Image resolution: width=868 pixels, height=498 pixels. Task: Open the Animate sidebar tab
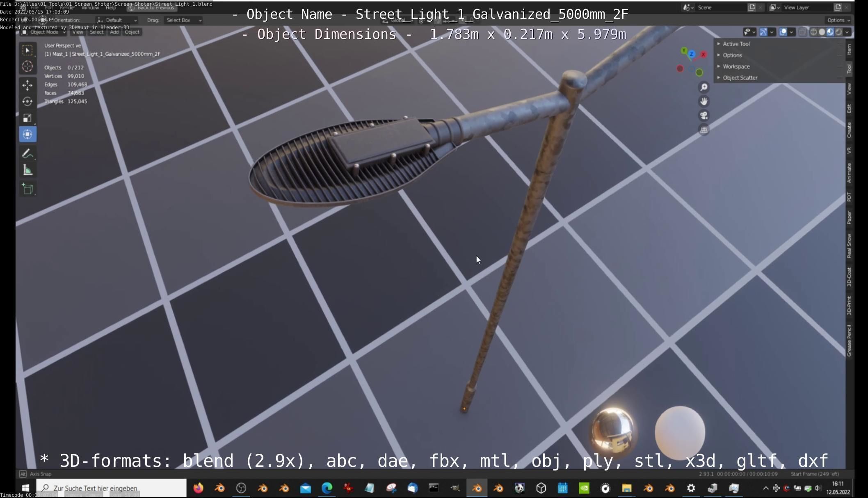pyautogui.click(x=849, y=173)
